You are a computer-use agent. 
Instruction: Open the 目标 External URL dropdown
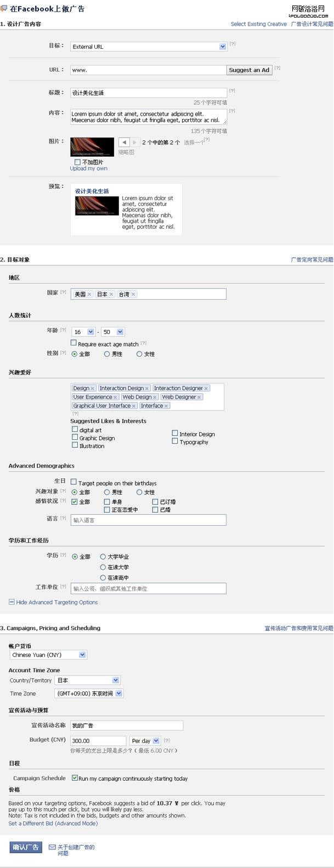click(x=223, y=47)
